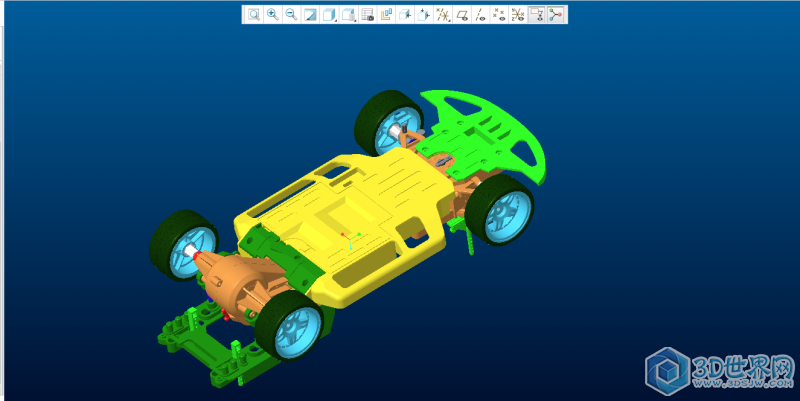Toggle the spin center icon

click(x=556, y=14)
